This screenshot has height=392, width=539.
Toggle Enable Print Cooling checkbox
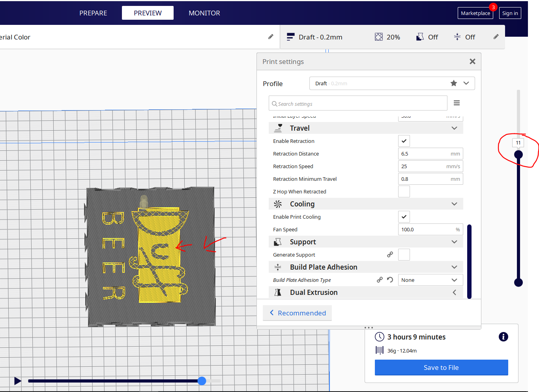click(x=404, y=217)
